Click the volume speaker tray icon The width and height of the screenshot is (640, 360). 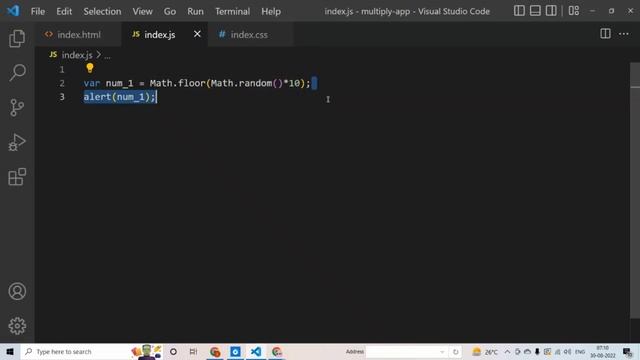pyautogui.click(x=567, y=351)
